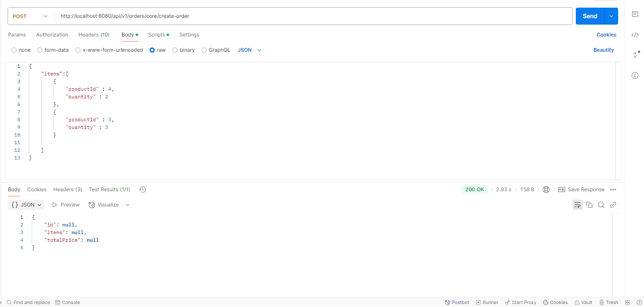Click the Send button
Viewport: 644px width, 307px height.
click(590, 16)
